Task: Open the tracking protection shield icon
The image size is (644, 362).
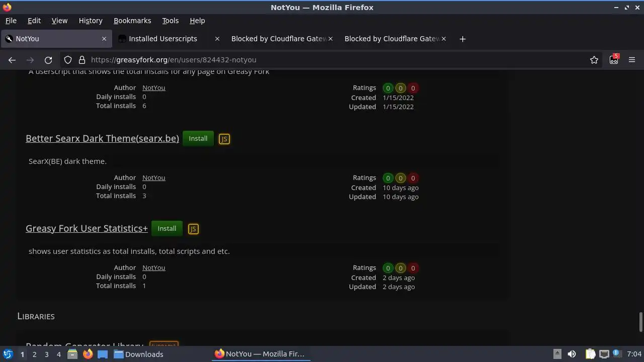Action: point(68,60)
